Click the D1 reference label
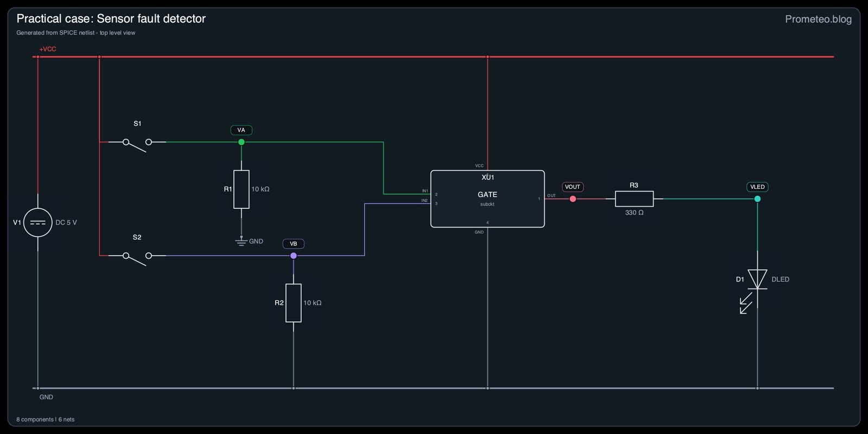868x434 pixels. click(x=740, y=279)
